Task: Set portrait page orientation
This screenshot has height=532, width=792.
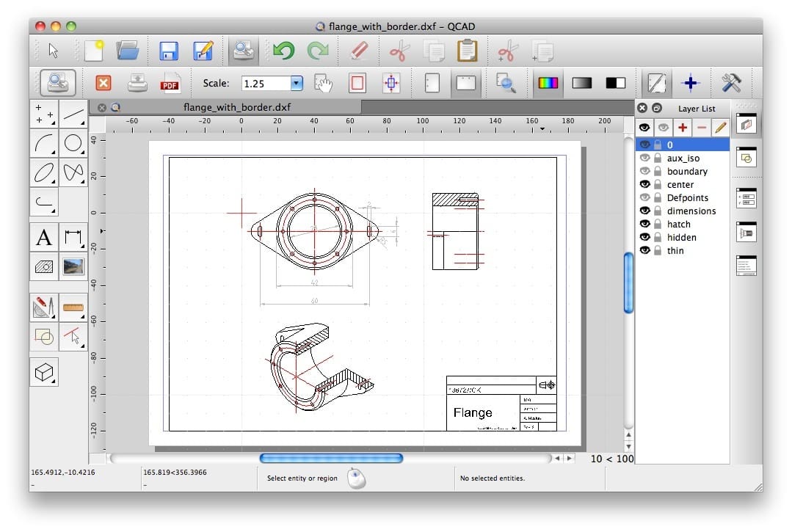Action: pyautogui.click(x=432, y=83)
